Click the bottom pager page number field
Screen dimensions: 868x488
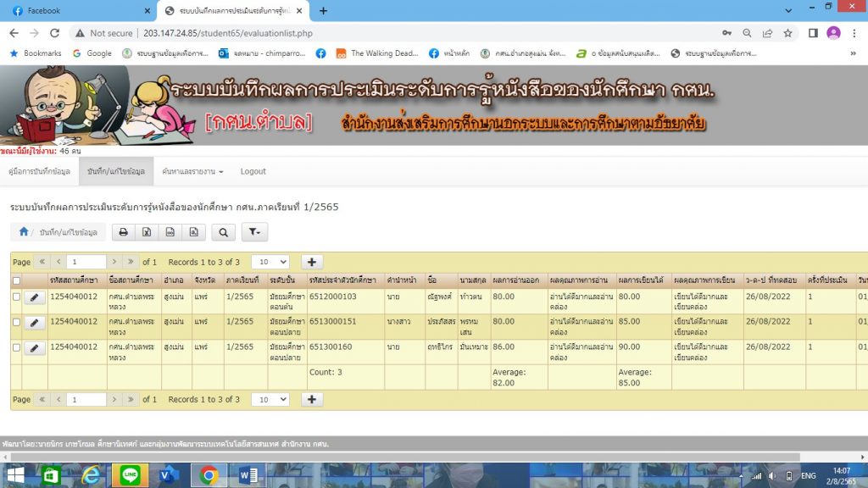click(x=86, y=400)
